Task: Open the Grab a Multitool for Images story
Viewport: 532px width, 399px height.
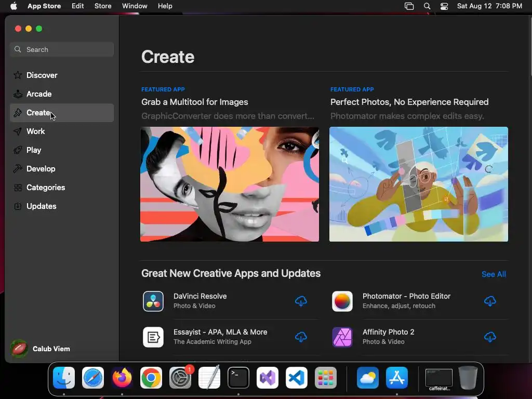Action: pyautogui.click(x=195, y=102)
